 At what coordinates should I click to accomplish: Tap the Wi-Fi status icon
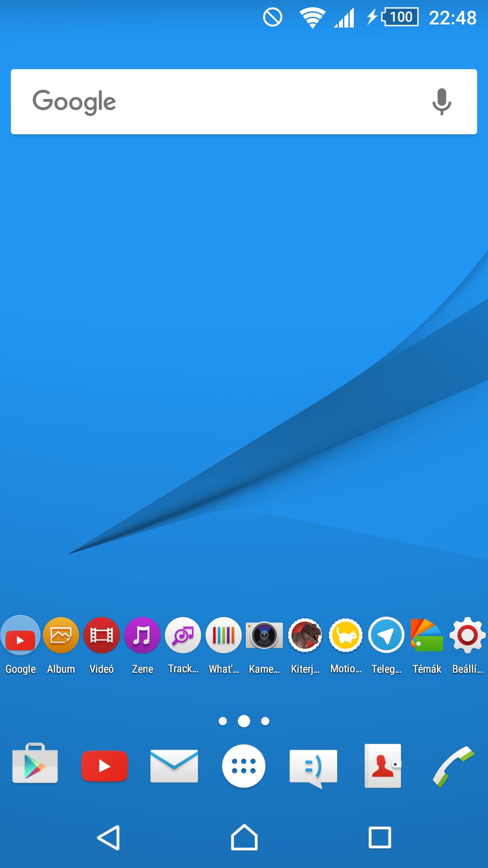[312, 18]
